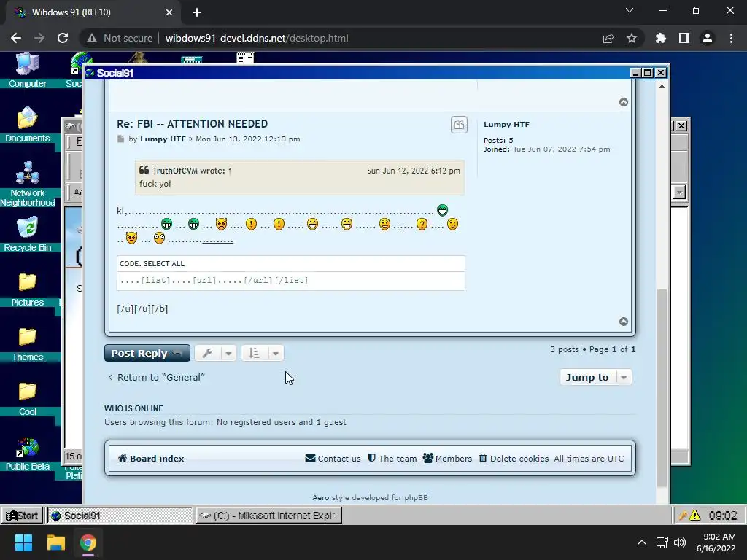This screenshot has width=747, height=560.
Task: Click the Chrome icon in Windows taskbar
Action: click(x=88, y=542)
